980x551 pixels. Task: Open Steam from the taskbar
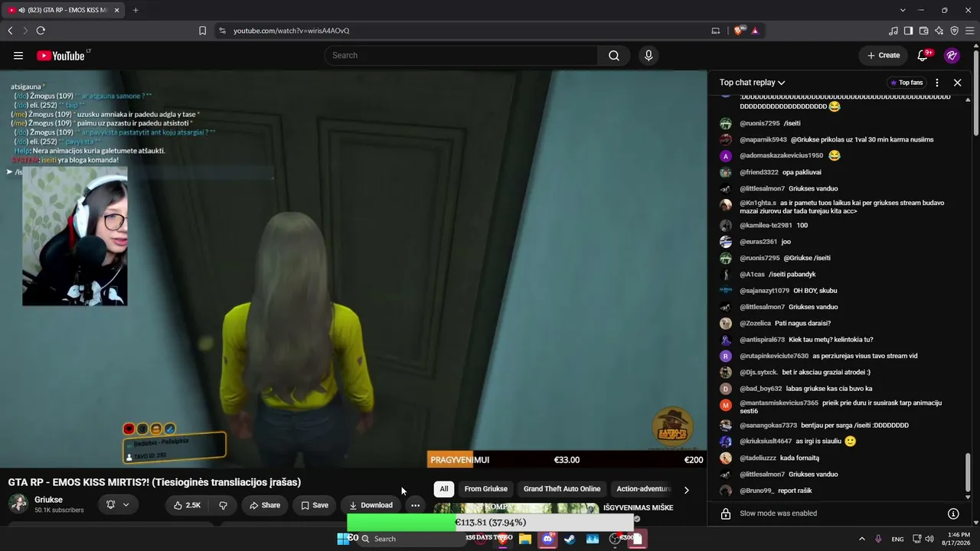pos(570,539)
